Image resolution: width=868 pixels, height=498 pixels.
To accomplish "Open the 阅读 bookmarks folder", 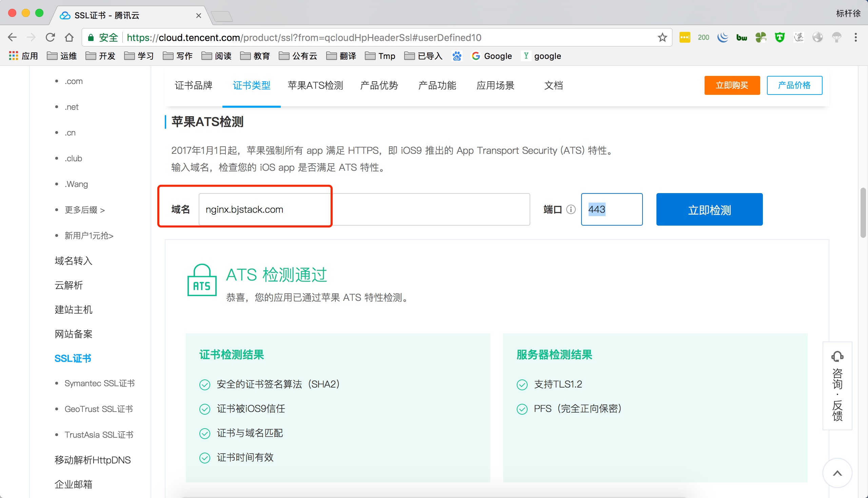I will click(216, 56).
